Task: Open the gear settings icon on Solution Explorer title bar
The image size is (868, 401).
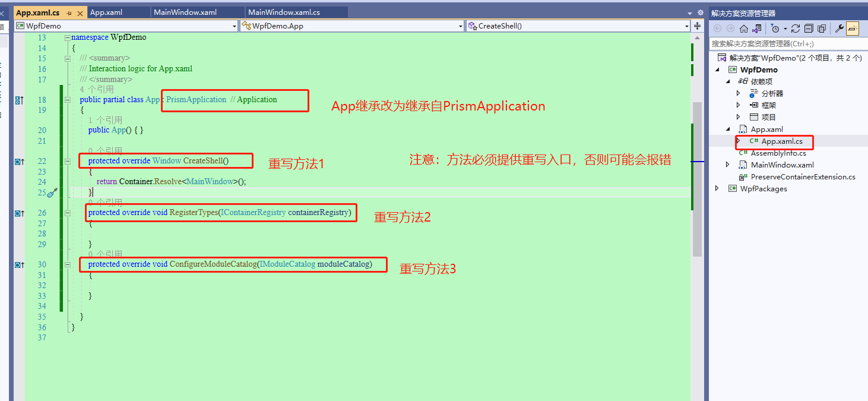Action: [x=701, y=12]
